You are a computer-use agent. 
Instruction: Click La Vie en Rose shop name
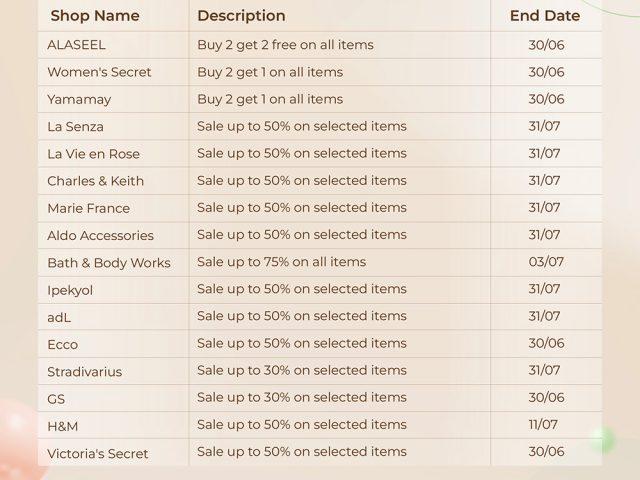click(93, 154)
